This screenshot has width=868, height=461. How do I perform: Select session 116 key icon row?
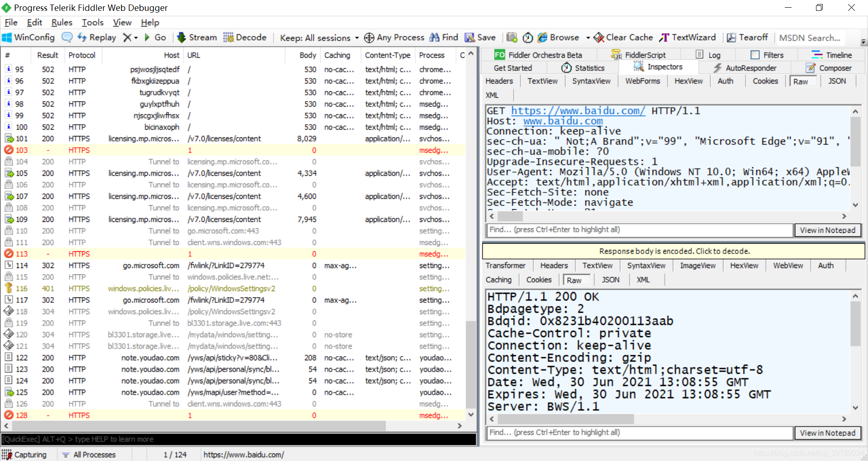click(9, 288)
